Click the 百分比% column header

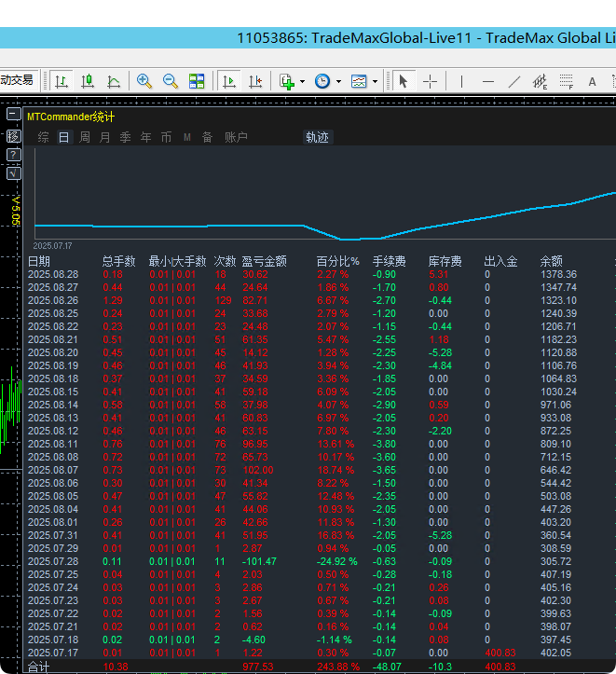pos(337,261)
